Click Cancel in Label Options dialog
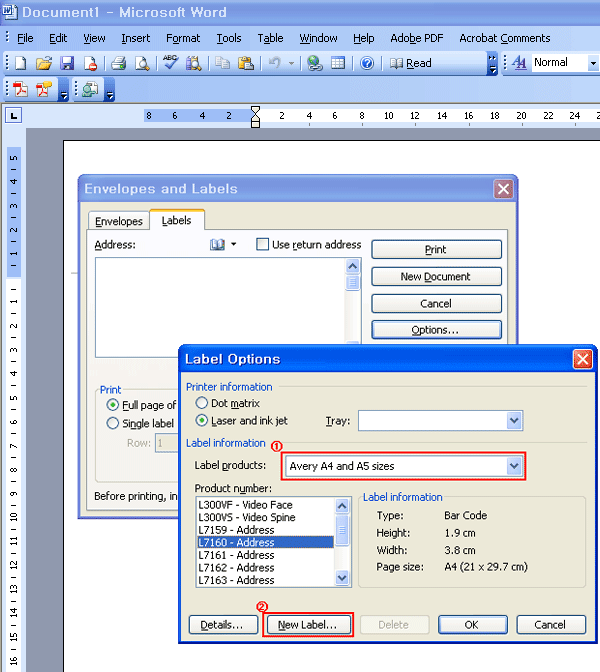Image resolution: width=600 pixels, height=672 pixels. pyautogui.click(x=551, y=625)
